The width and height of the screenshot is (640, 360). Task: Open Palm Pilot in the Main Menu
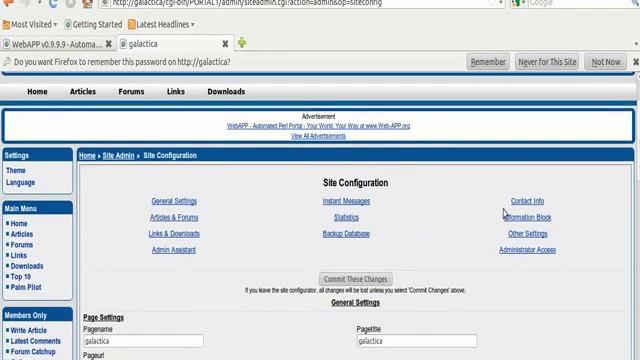pos(26,287)
